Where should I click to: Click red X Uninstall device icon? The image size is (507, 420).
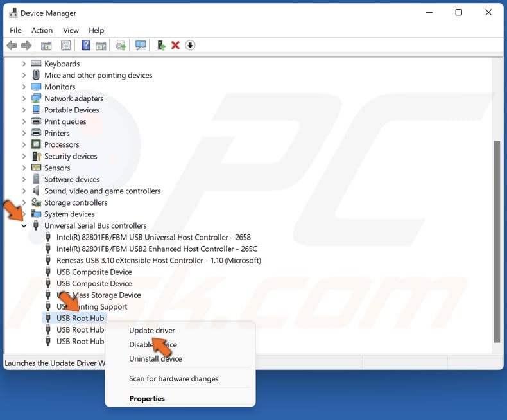[x=175, y=46]
